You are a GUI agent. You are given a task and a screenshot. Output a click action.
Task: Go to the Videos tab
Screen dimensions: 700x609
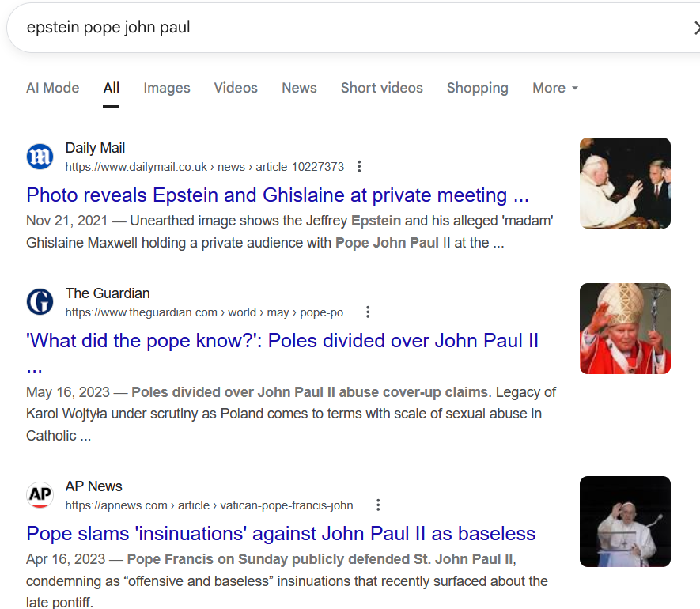236,88
